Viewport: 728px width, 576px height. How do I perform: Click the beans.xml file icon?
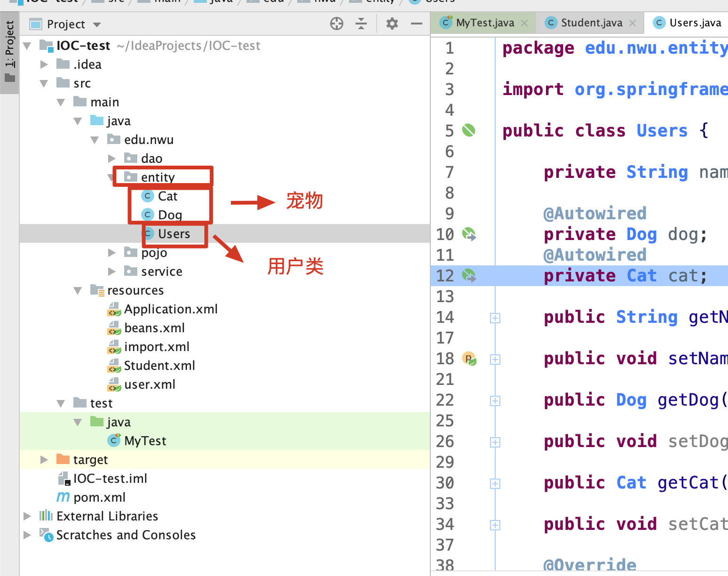click(x=114, y=328)
